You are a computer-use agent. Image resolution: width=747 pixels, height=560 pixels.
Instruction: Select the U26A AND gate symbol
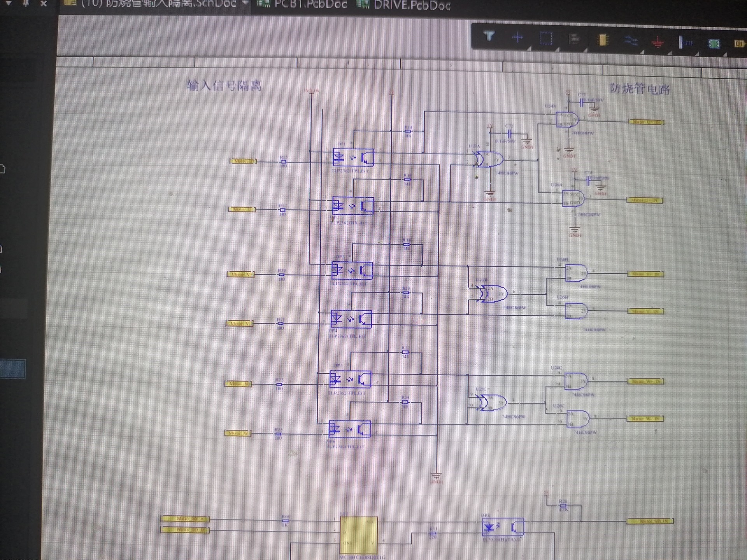click(x=573, y=198)
